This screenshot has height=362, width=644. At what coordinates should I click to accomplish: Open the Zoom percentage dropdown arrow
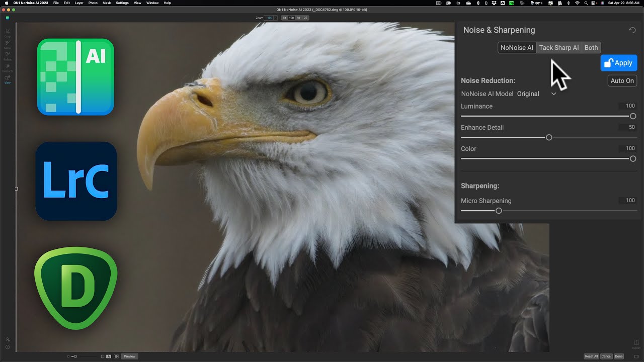pyautogui.click(x=276, y=18)
